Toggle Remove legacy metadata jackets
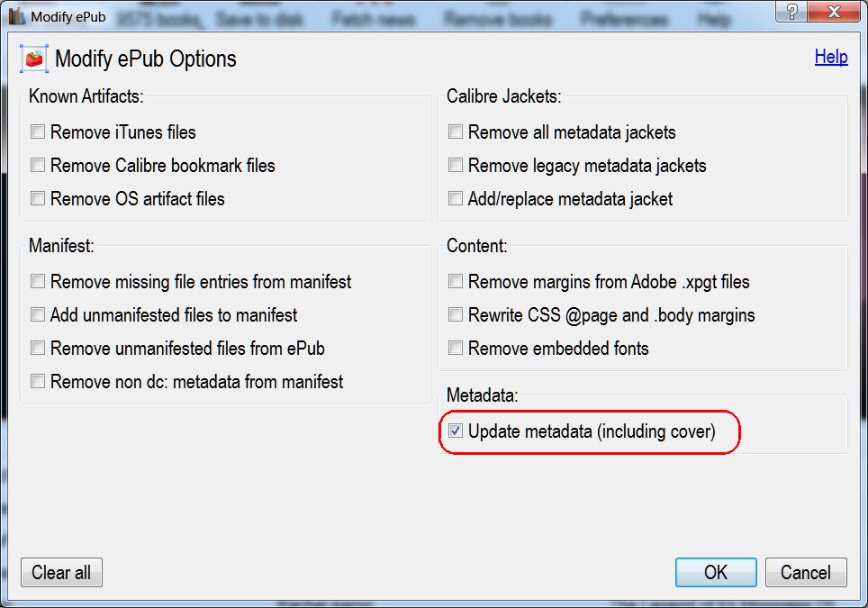The width and height of the screenshot is (868, 608). tap(456, 166)
